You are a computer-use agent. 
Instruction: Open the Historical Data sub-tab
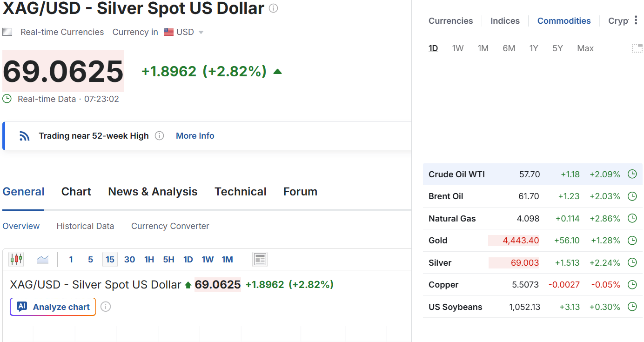point(85,226)
